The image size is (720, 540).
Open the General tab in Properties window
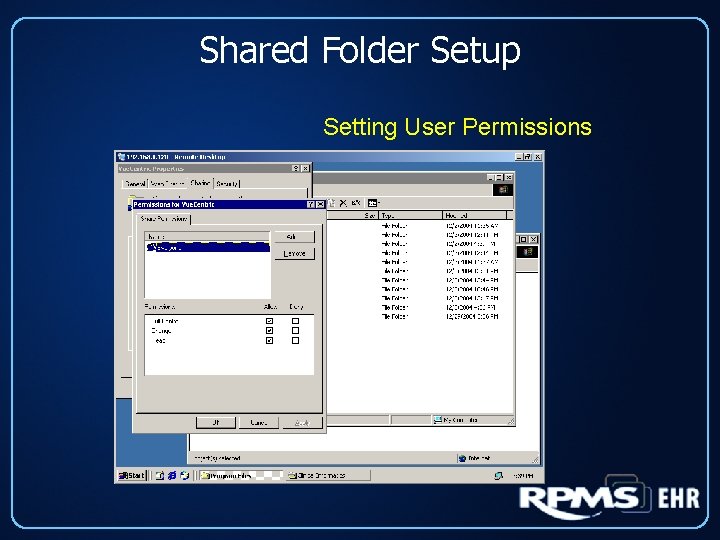click(x=135, y=184)
